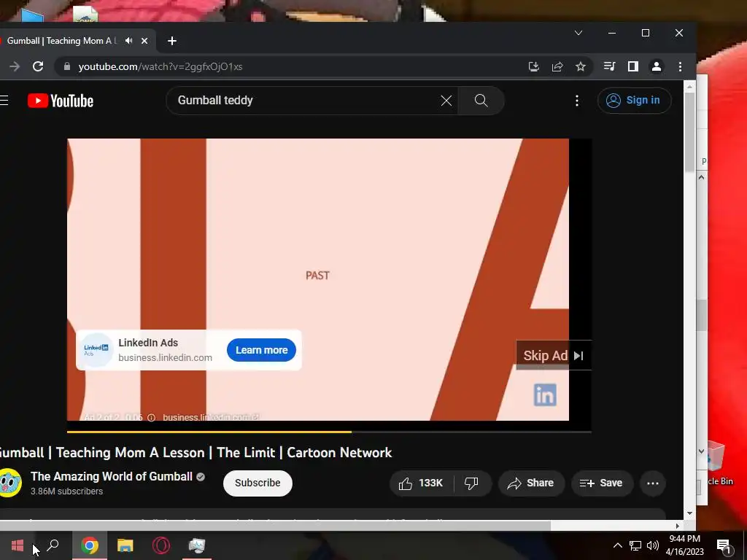
Task: Click the yellow ad progress bar
Action: point(209,432)
